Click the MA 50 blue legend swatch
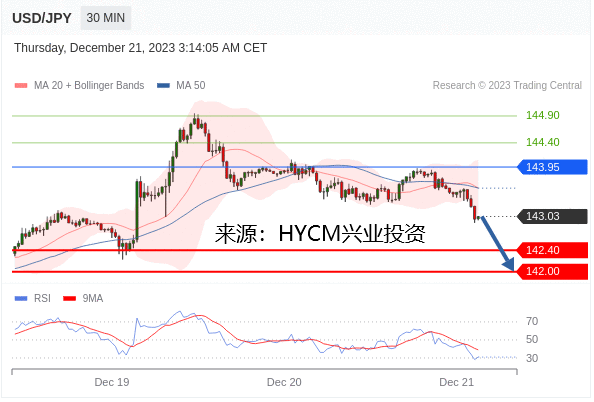The width and height of the screenshot is (594, 402). click(163, 86)
